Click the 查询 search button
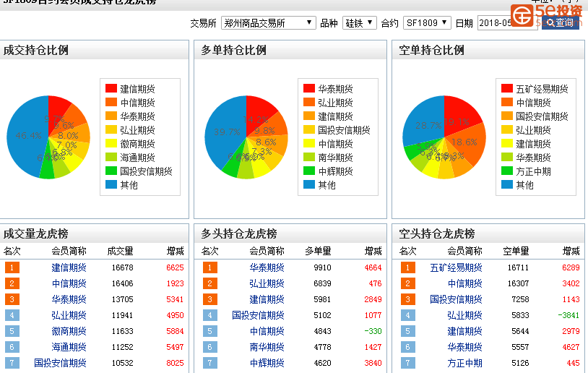Image resolution: width=588 pixels, height=373 pixels. (561, 23)
